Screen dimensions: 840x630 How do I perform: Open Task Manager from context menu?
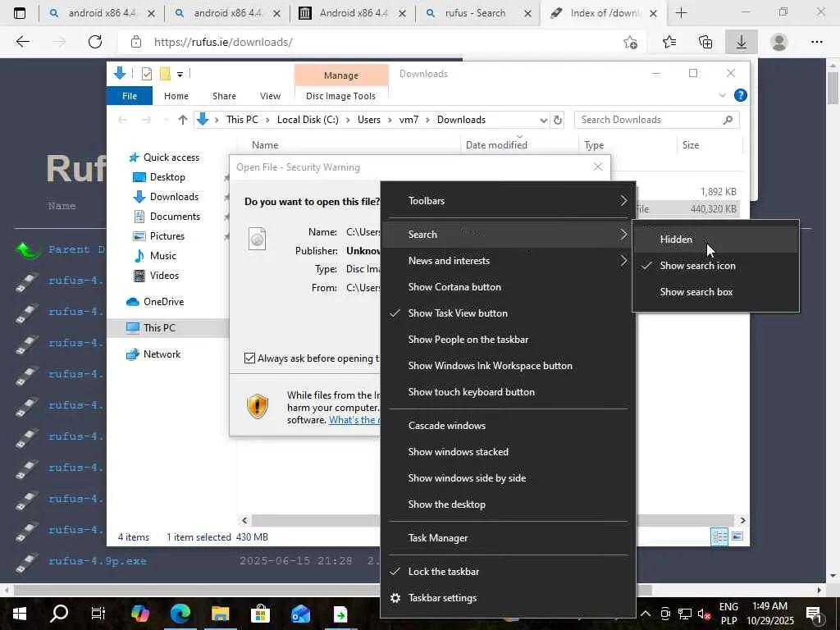[x=508, y=538]
